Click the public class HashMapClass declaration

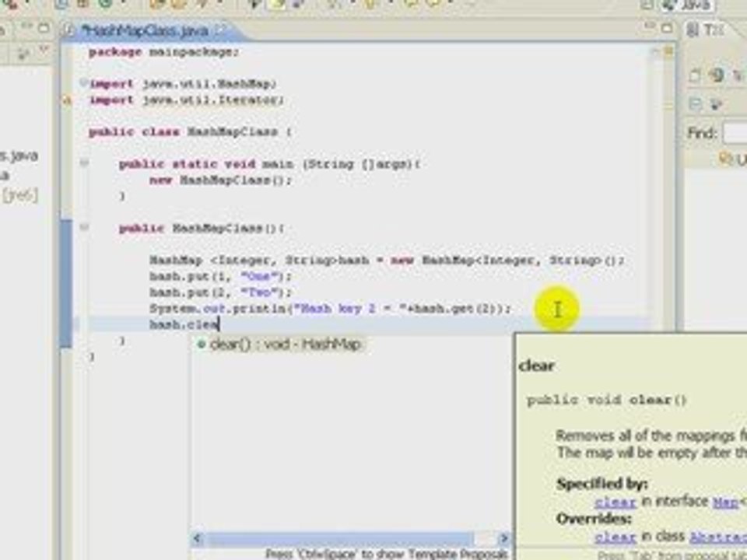pos(190,132)
